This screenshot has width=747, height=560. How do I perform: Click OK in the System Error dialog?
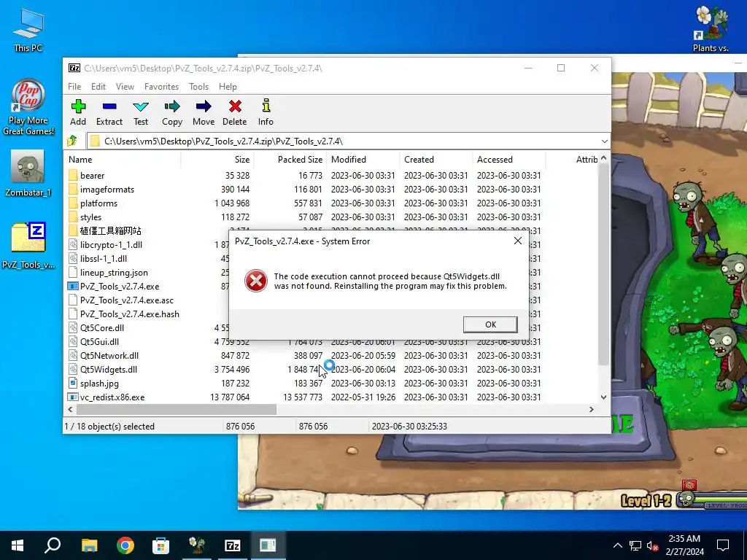490,324
